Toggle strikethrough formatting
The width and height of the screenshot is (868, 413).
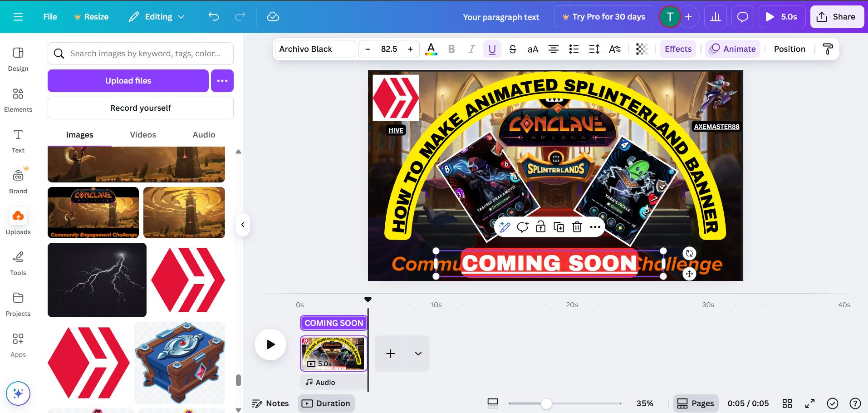point(513,49)
